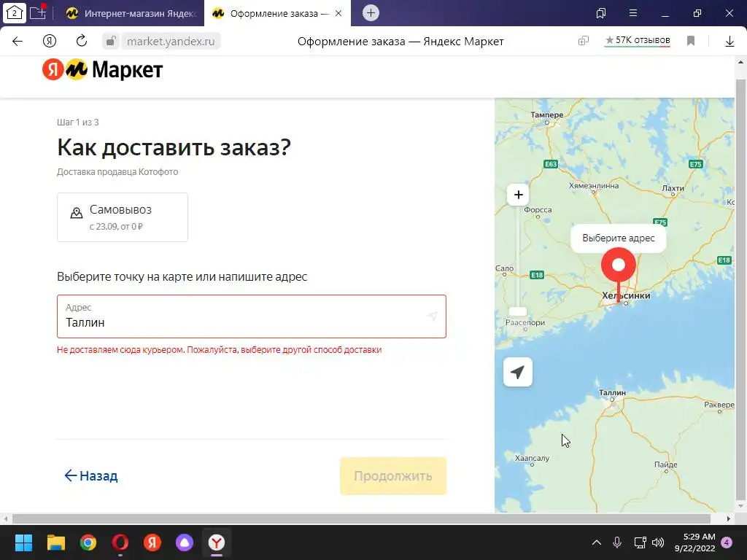Screen dimensions: 747x560
Task: Open the volume control in tray
Action: pos(658,542)
